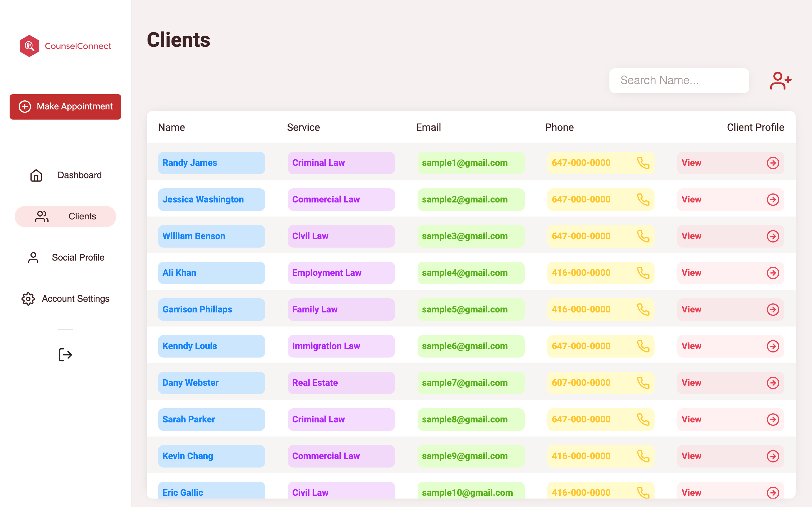The image size is (812, 507).
Task: Click the Ali Khan name cell
Action: point(211,273)
